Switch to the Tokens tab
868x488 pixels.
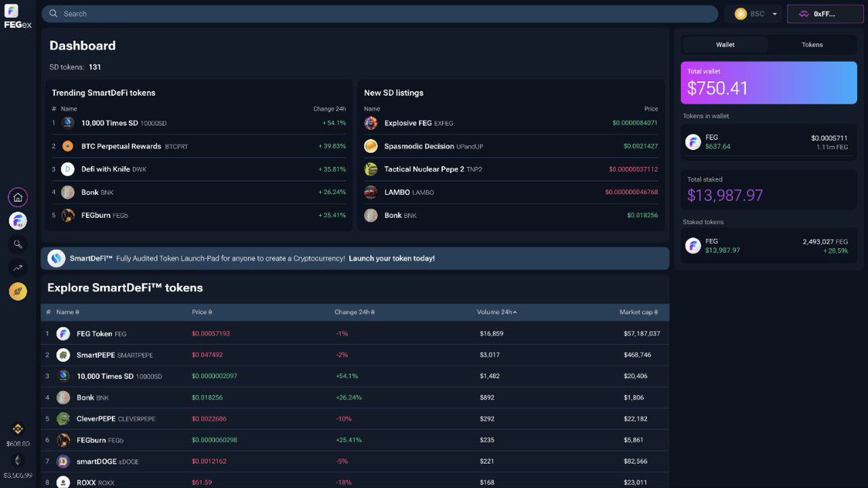(812, 44)
